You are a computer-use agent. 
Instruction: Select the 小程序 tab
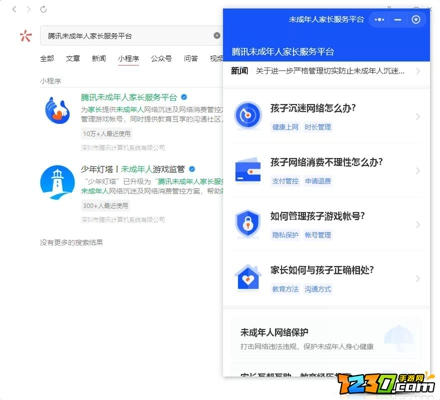(x=128, y=59)
